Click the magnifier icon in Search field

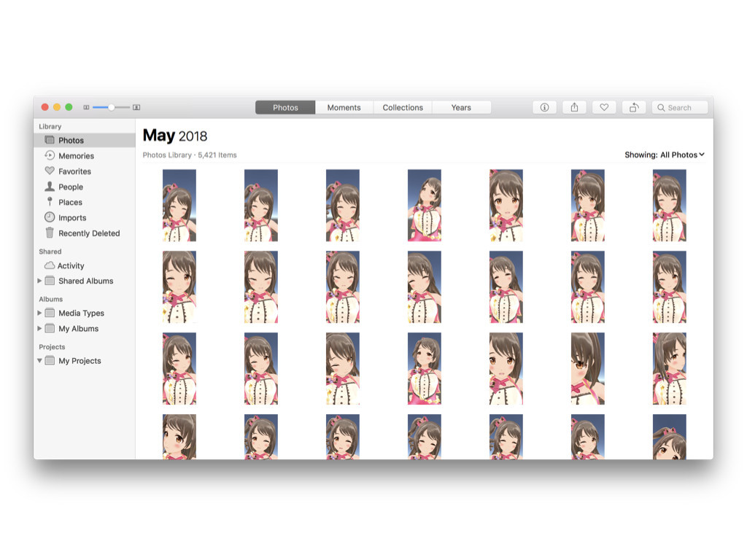coord(661,108)
